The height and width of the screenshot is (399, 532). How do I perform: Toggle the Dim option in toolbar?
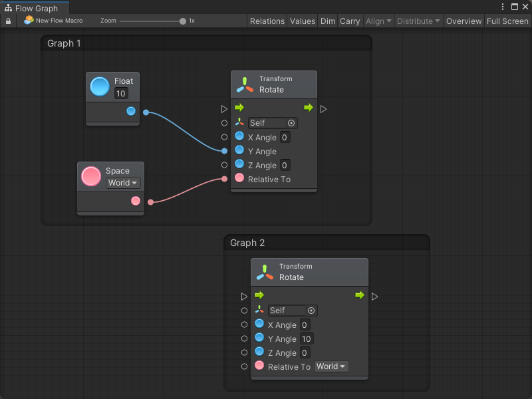pos(328,21)
